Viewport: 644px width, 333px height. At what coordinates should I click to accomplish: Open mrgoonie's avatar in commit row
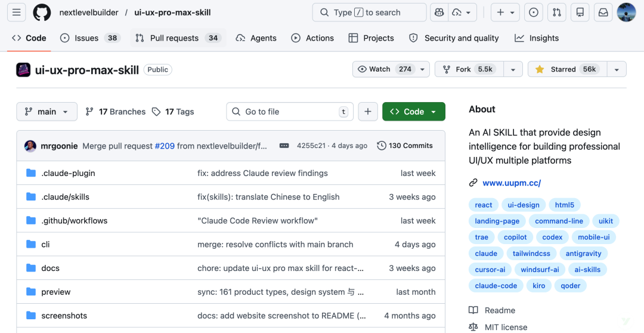tap(30, 146)
